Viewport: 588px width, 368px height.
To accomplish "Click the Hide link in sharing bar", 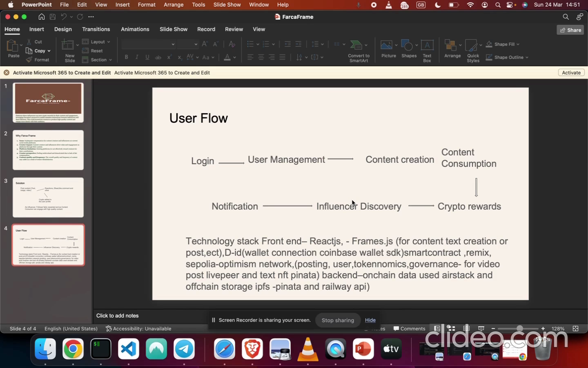I will [x=370, y=320].
